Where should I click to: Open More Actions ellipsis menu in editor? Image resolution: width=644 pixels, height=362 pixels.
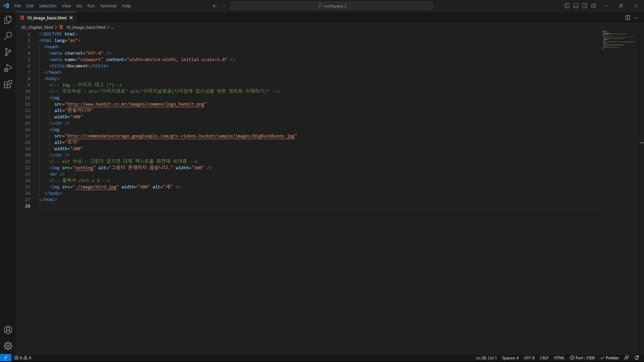point(636,18)
